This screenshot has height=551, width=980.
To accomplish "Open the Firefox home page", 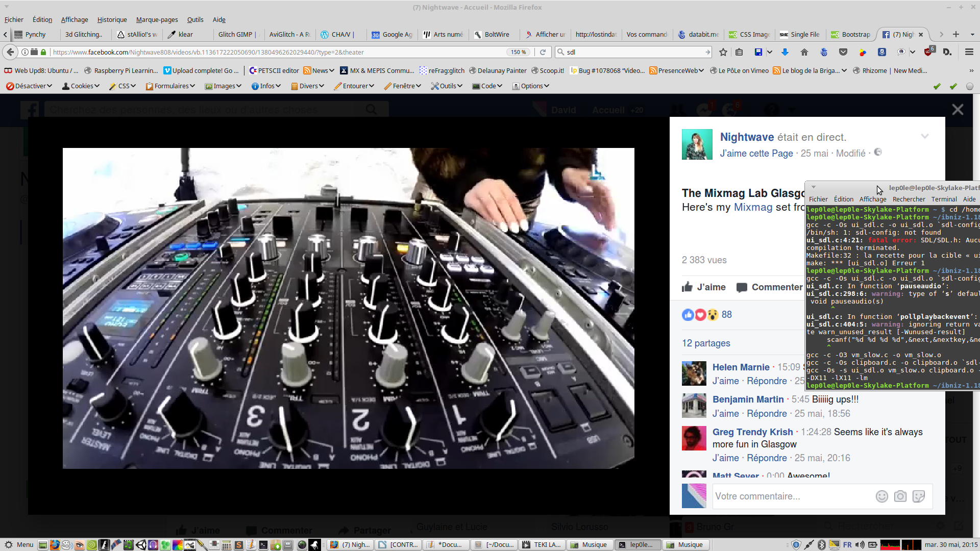I will (804, 52).
